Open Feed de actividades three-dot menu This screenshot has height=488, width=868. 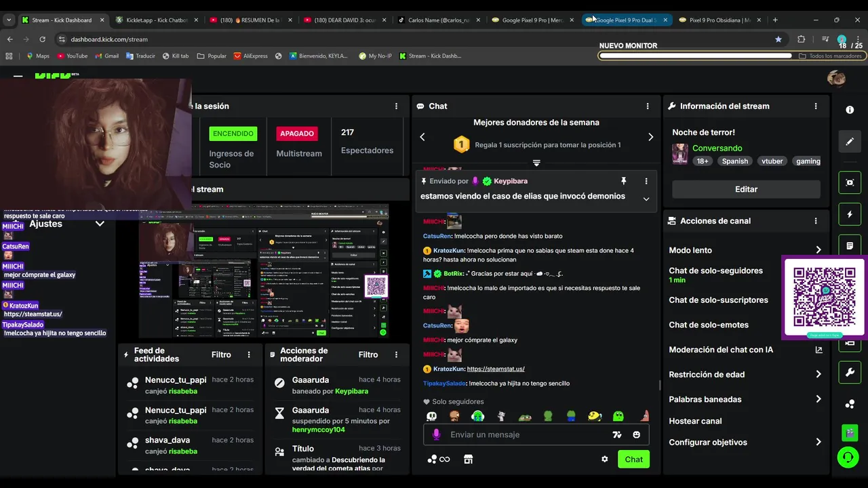tap(249, 354)
